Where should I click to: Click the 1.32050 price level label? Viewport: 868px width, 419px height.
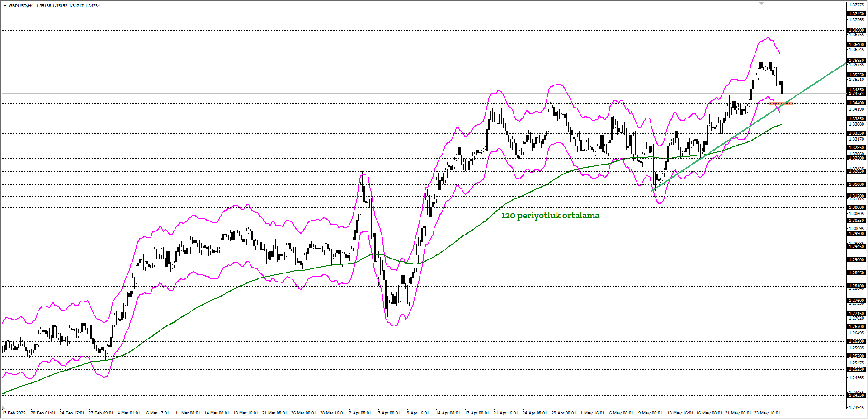pos(856,171)
